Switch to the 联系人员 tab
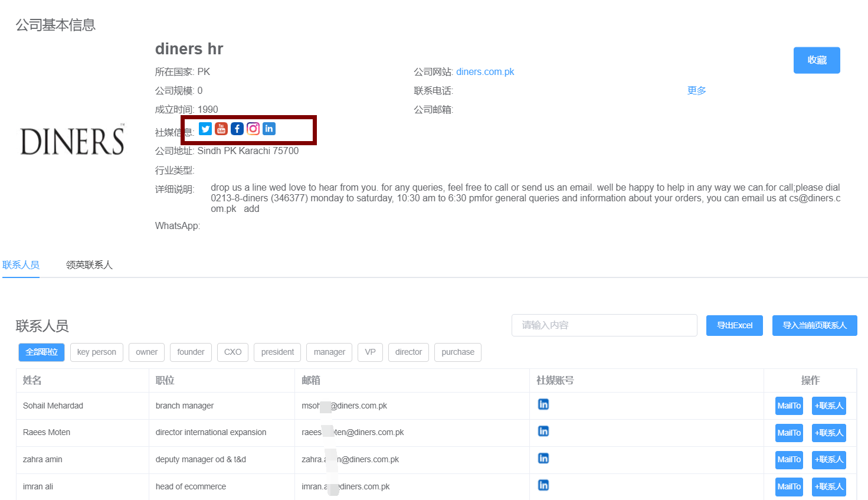This screenshot has height=500, width=868. [x=21, y=265]
